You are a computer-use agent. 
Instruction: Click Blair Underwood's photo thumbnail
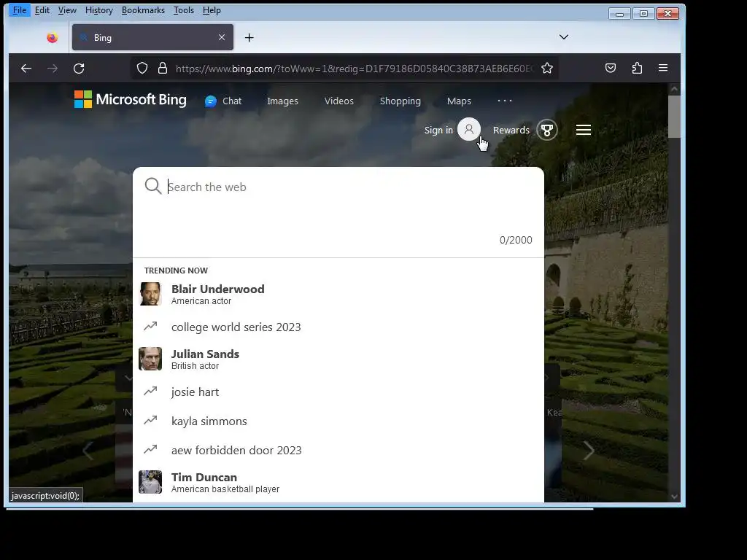tap(150, 295)
